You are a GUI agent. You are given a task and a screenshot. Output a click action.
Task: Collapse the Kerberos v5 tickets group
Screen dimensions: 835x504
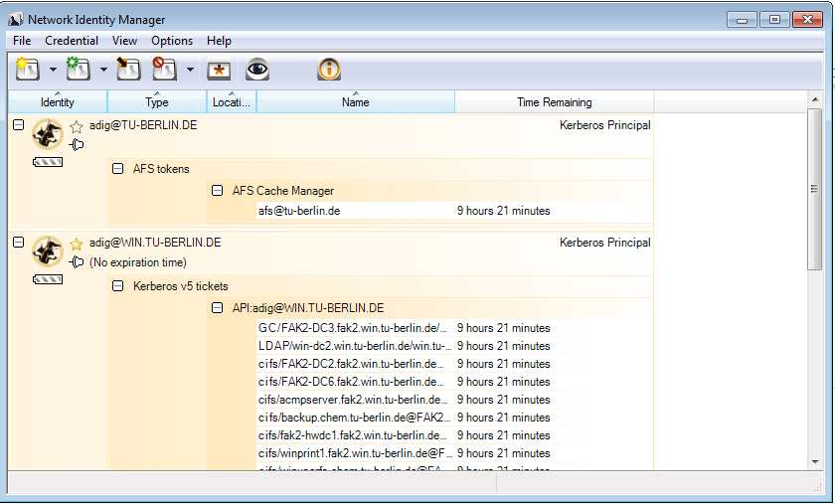[118, 286]
